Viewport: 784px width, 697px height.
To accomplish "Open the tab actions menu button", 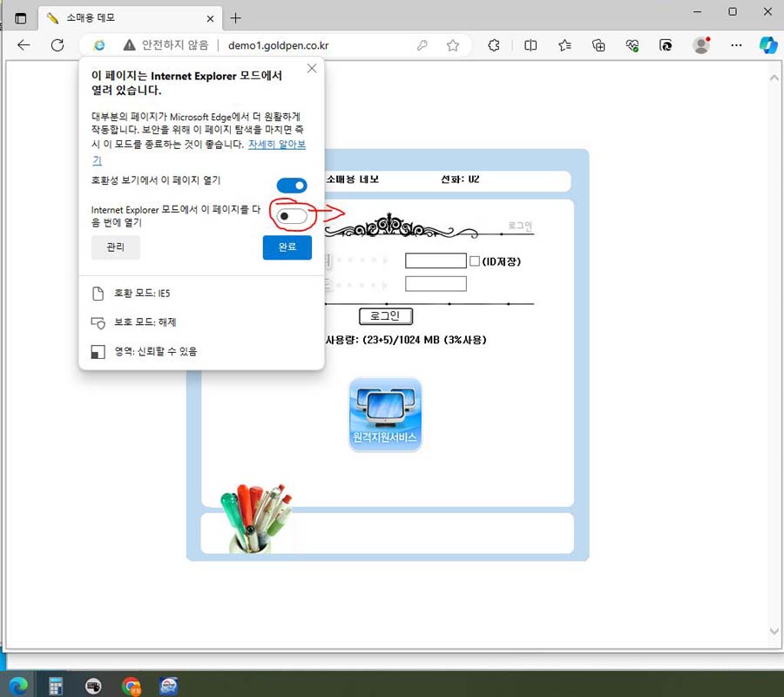I will click(21, 17).
